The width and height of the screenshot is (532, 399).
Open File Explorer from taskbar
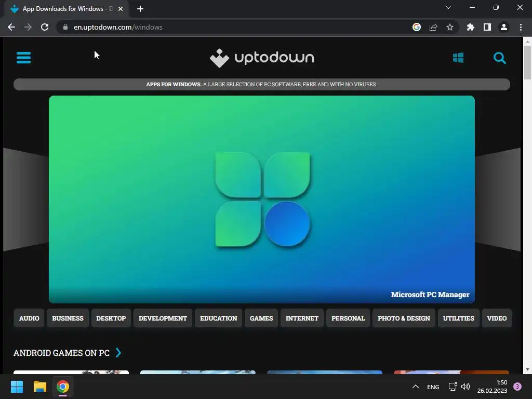(39, 387)
